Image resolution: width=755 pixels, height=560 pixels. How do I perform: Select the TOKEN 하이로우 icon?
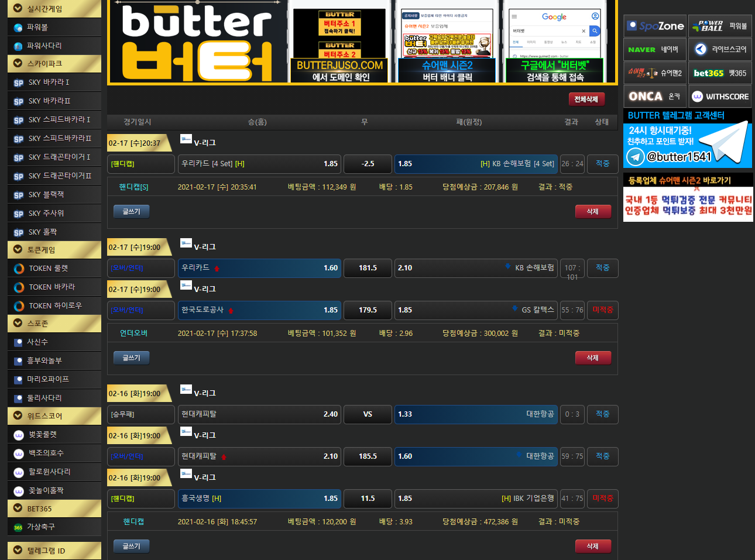pos(19,306)
